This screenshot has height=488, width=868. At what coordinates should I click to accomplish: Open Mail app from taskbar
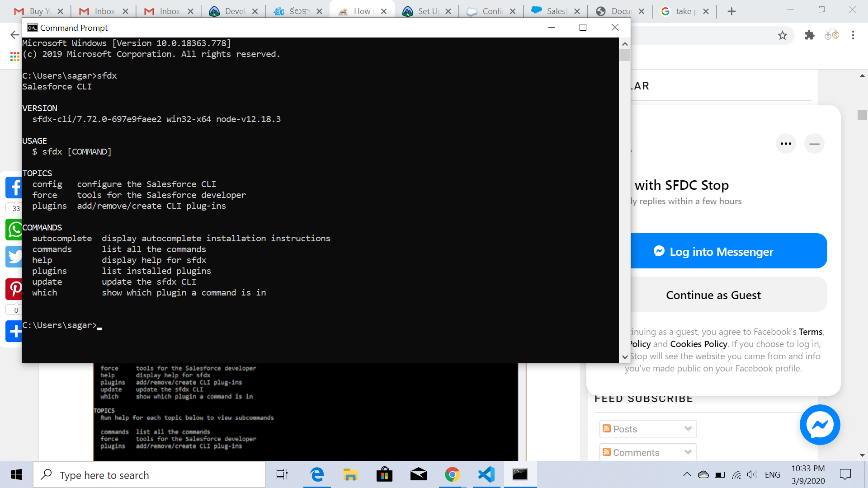tap(418, 474)
